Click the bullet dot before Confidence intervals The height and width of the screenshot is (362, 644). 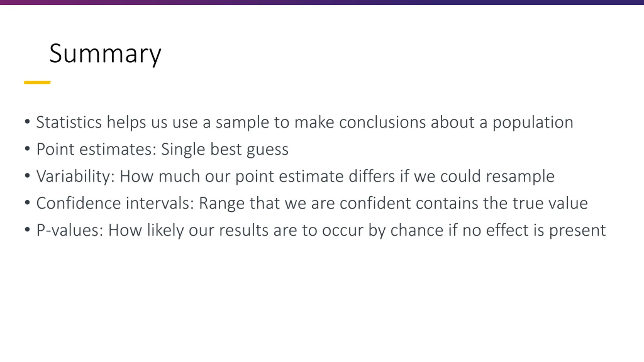point(27,203)
